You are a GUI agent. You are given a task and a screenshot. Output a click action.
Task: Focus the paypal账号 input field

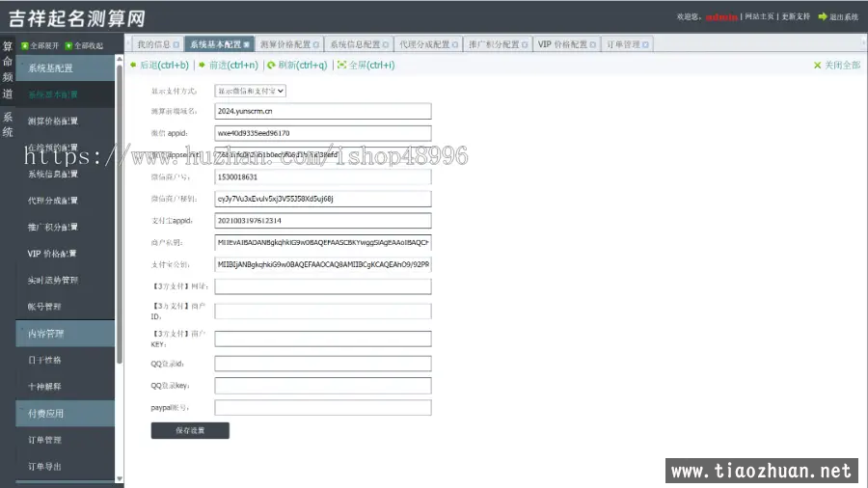pos(322,408)
